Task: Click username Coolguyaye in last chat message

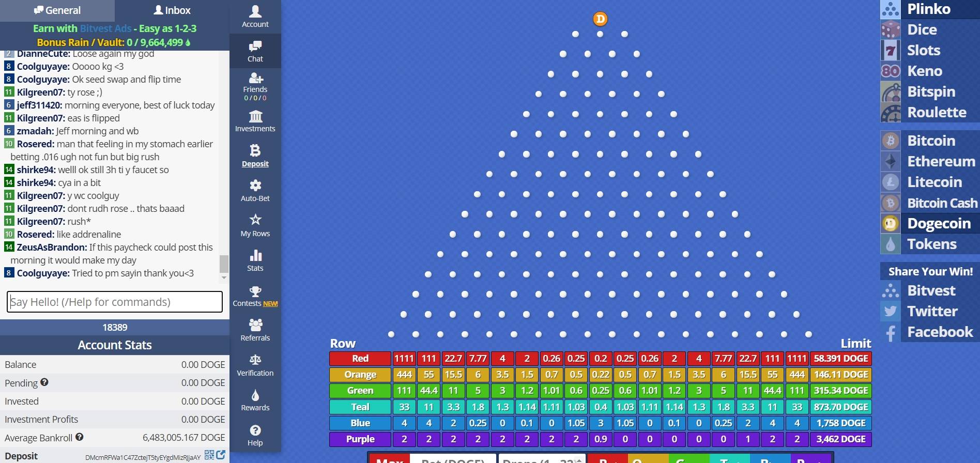Action: tap(43, 273)
